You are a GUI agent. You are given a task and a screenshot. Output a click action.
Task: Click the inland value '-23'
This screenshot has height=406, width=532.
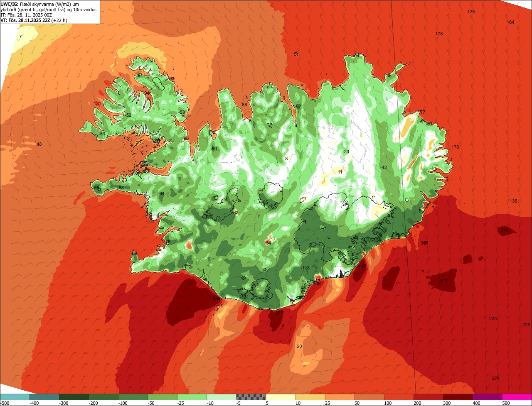[x=345, y=152]
